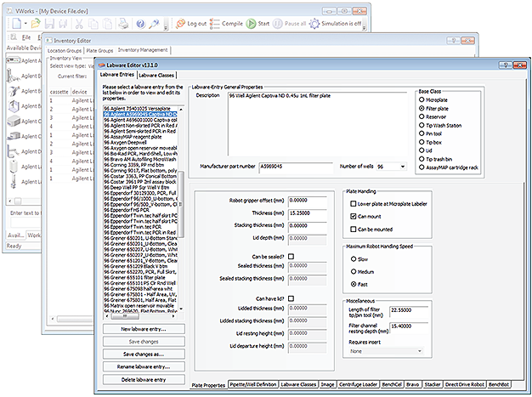Choose the Slow robot handling speed
The image size is (532, 397).
pos(354,259)
